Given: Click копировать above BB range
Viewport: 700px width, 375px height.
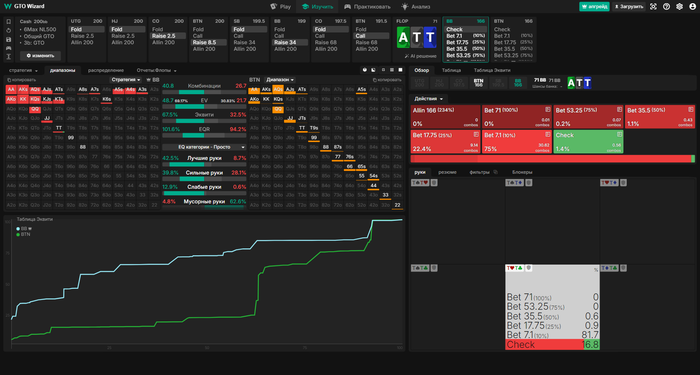Looking at the screenshot, I should (x=21, y=79).
